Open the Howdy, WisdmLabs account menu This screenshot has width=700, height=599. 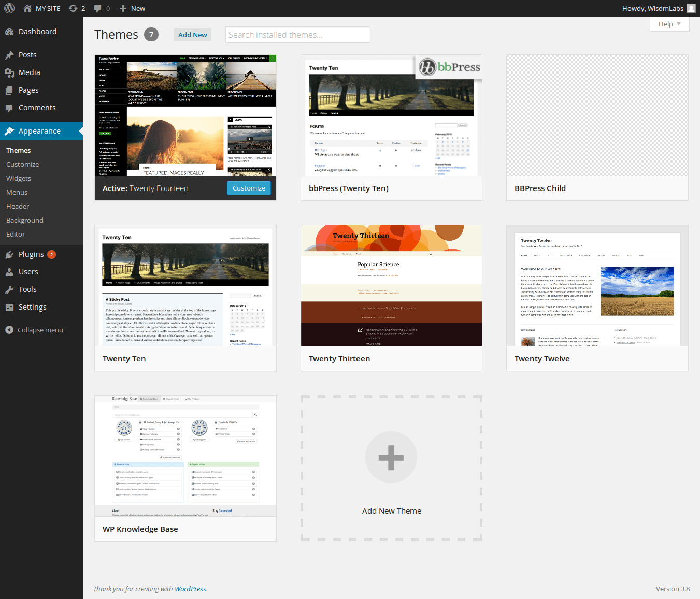(x=659, y=8)
